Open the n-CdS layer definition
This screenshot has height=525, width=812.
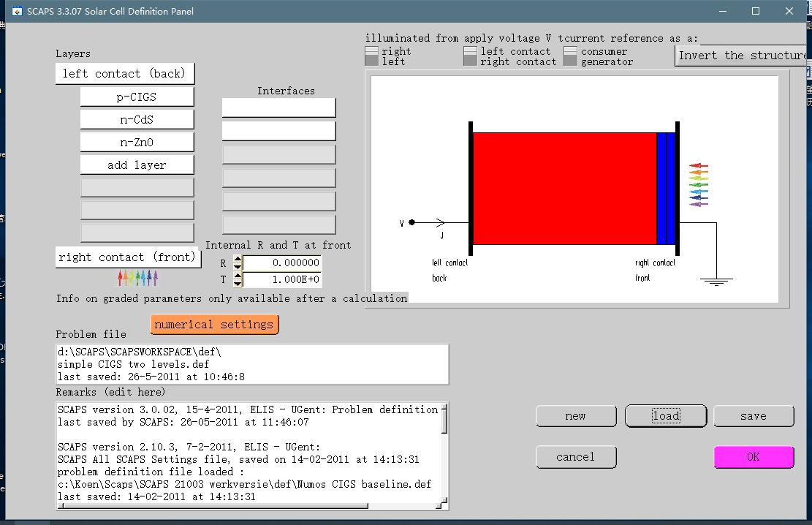tap(137, 119)
